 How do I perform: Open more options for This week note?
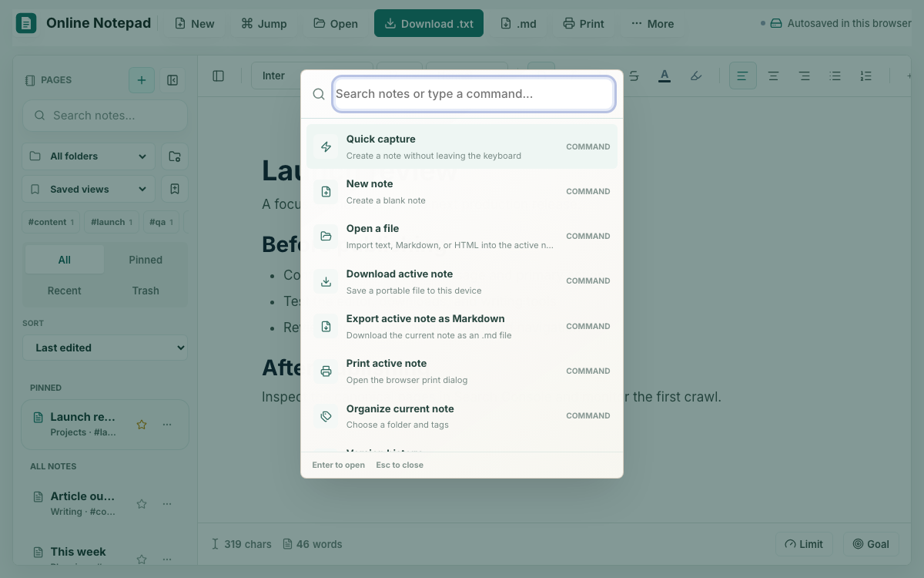167,560
